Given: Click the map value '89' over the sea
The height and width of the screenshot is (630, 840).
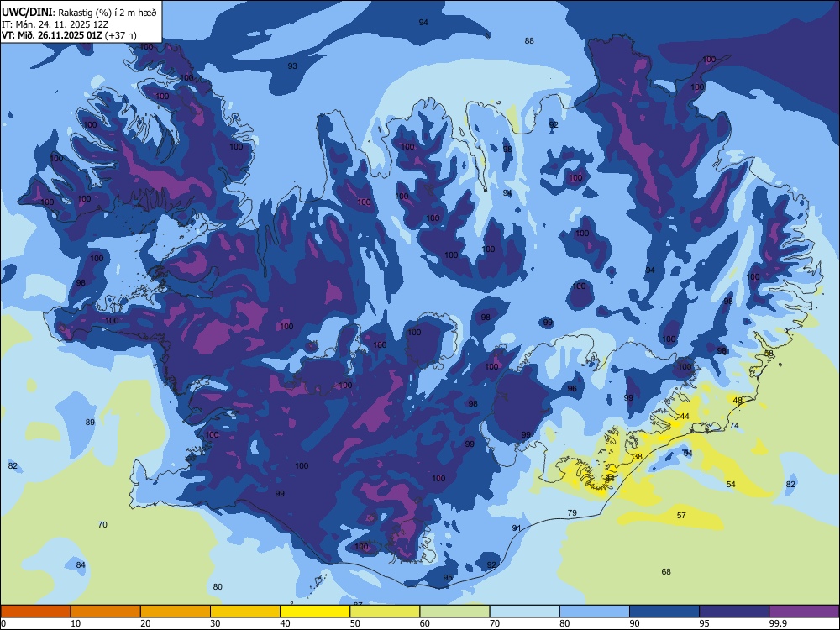Looking at the screenshot, I should (x=90, y=423).
